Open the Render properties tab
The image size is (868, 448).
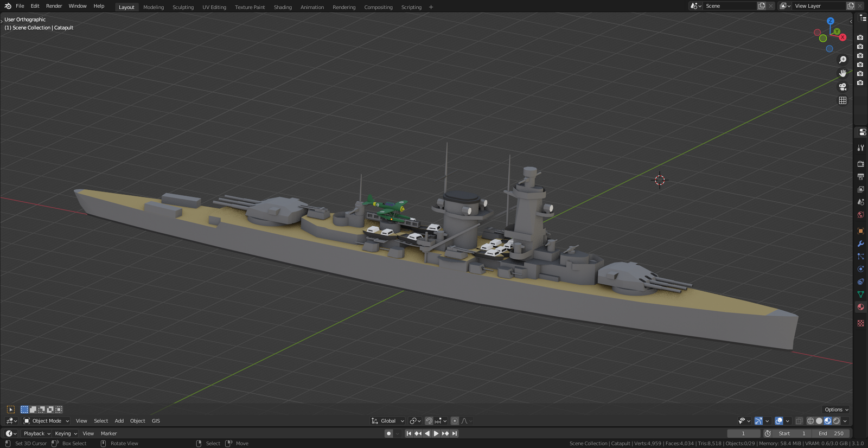(860, 164)
